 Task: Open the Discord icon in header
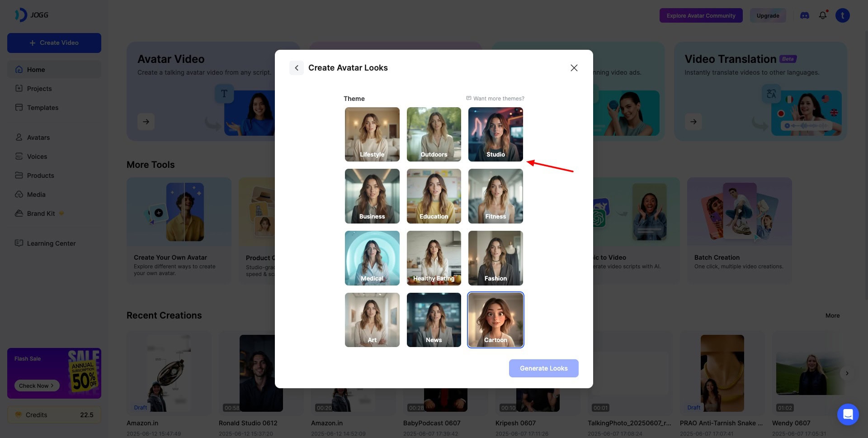tap(804, 15)
